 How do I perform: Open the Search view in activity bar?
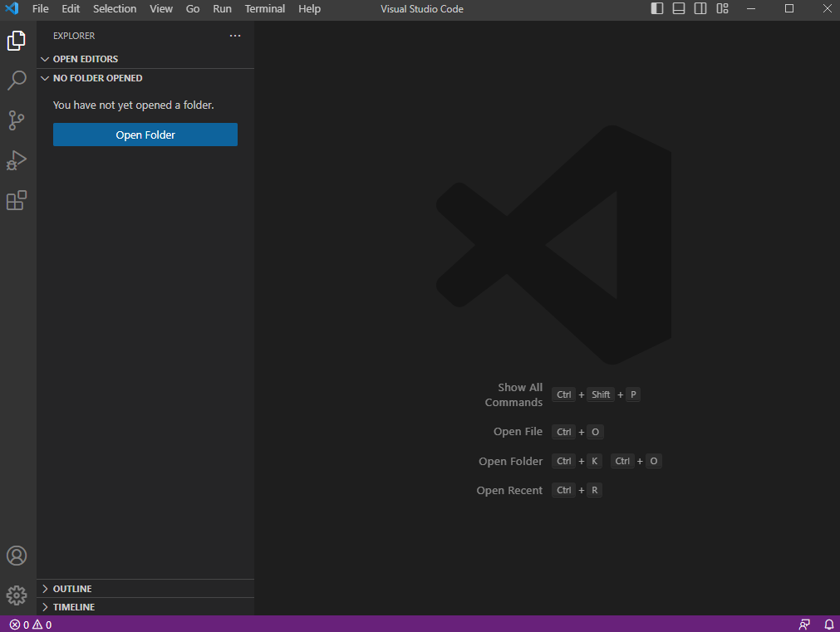click(x=17, y=81)
